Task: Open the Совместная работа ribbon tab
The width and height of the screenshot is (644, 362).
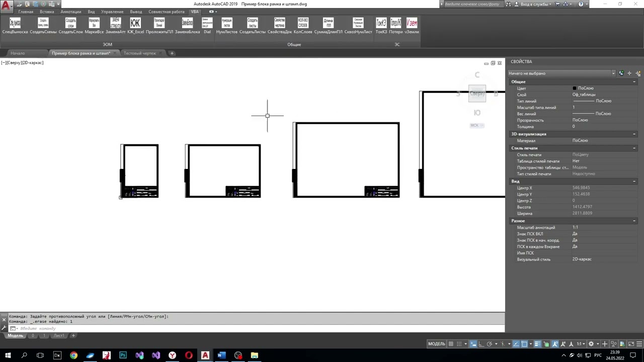Action: pyautogui.click(x=167, y=12)
